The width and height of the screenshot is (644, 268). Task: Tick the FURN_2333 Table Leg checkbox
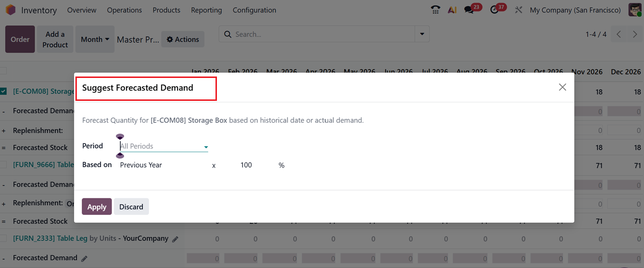coord(3,238)
